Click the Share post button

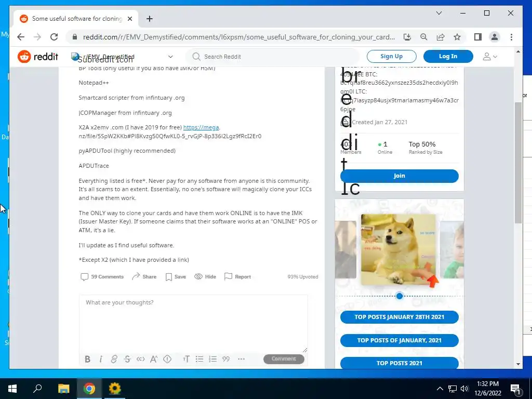144,276
